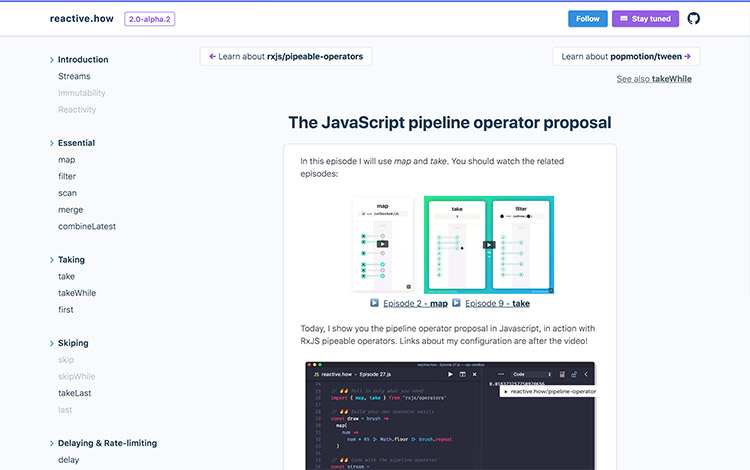Collapse the Delaying & Rate-limiting chevron
Screen dimensions: 750x470
point(52,444)
